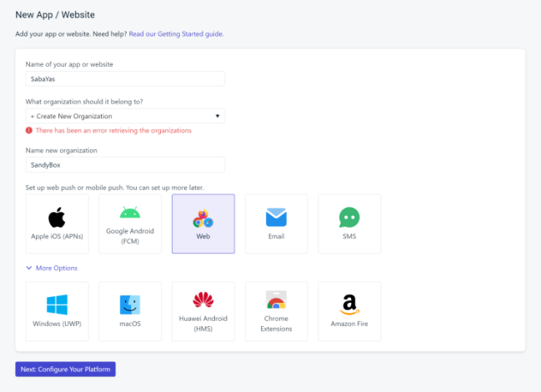Choose the SMS platform card
Image resolution: width=541 pixels, height=392 pixels.
pos(349,224)
